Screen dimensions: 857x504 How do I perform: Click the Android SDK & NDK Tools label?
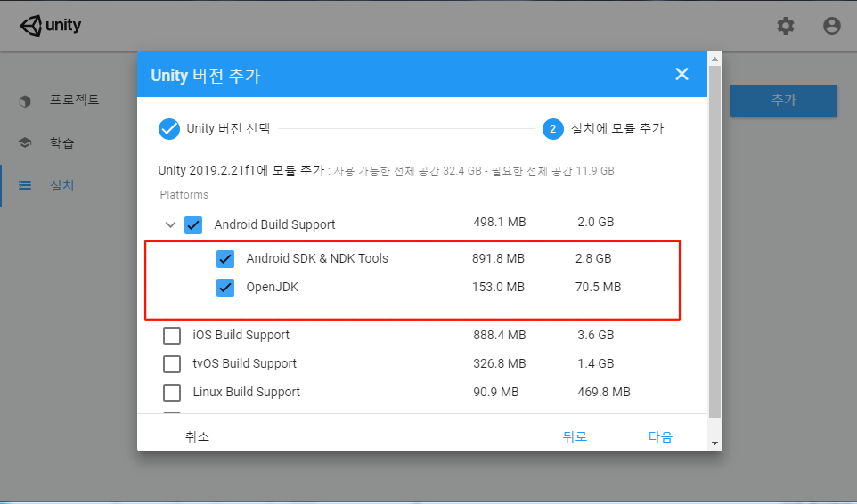pyautogui.click(x=317, y=258)
